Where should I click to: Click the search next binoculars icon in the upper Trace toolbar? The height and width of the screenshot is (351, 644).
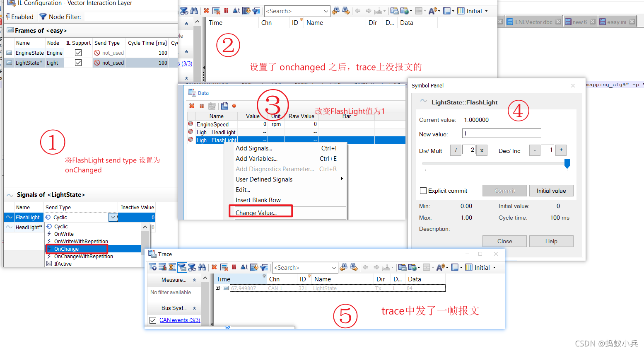346,11
